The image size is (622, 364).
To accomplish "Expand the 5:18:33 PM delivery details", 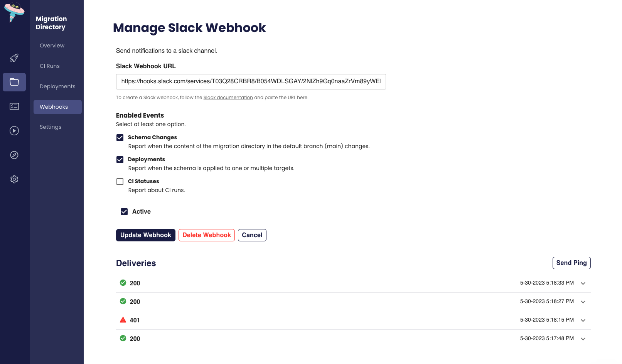I will point(583,283).
